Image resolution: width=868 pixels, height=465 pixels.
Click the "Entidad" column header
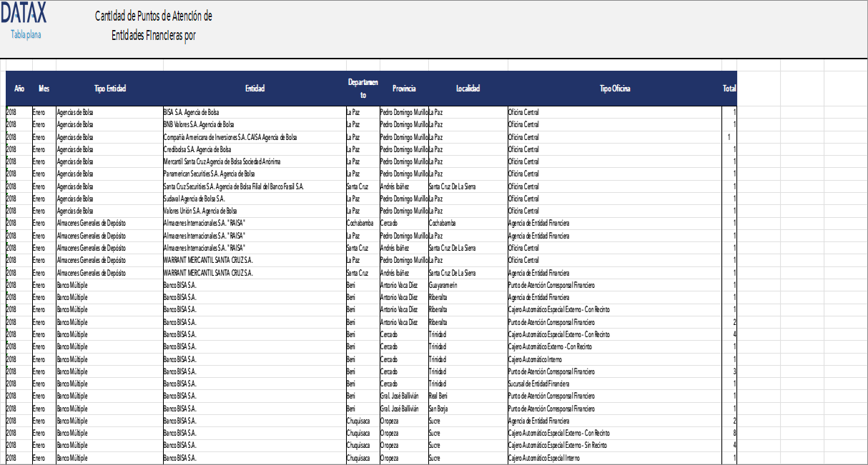[x=255, y=89]
